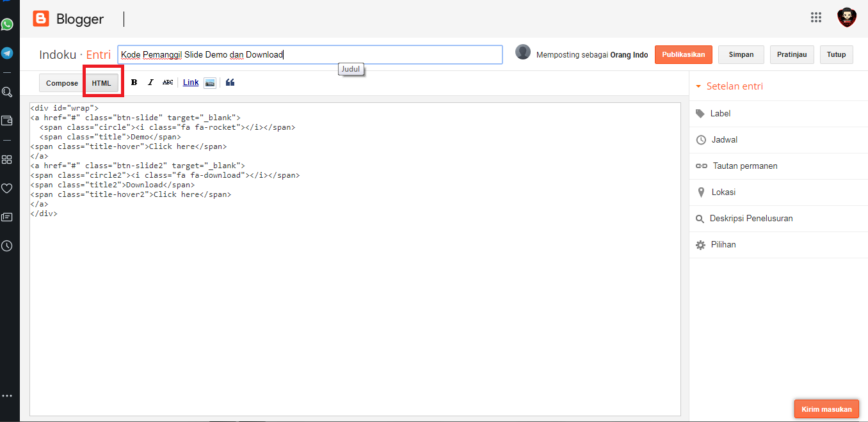Save the draft with Simpan
Screen dimensions: 868x422
tap(741, 54)
